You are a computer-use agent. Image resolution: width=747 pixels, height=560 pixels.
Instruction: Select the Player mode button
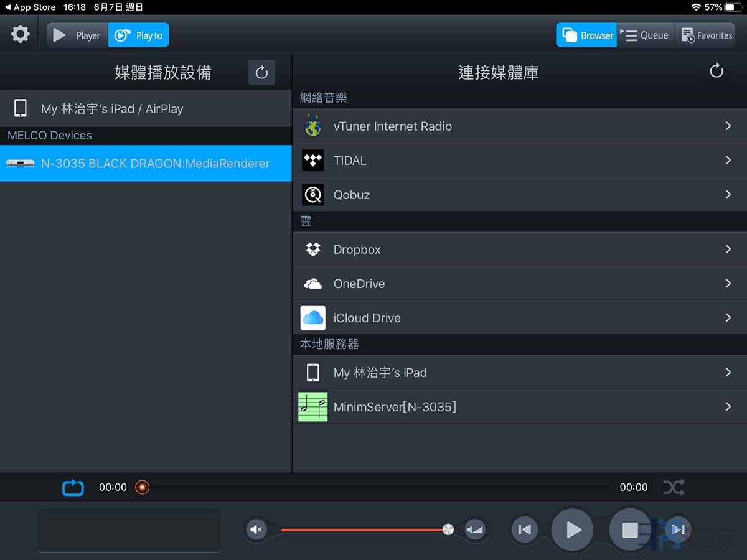78,35
